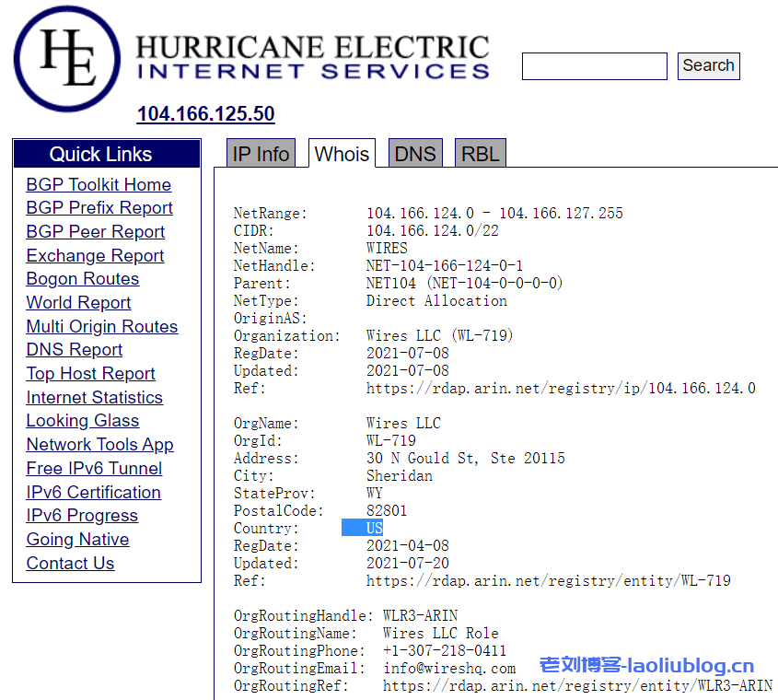The height and width of the screenshot is (700, 778).
Task: Go to BGP Prefix Report
Action: (99, 208)
